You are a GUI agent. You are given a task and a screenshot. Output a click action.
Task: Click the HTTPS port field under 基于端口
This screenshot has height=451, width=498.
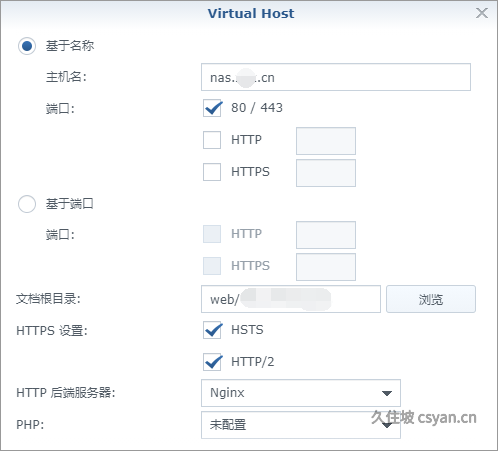point(326,267)
